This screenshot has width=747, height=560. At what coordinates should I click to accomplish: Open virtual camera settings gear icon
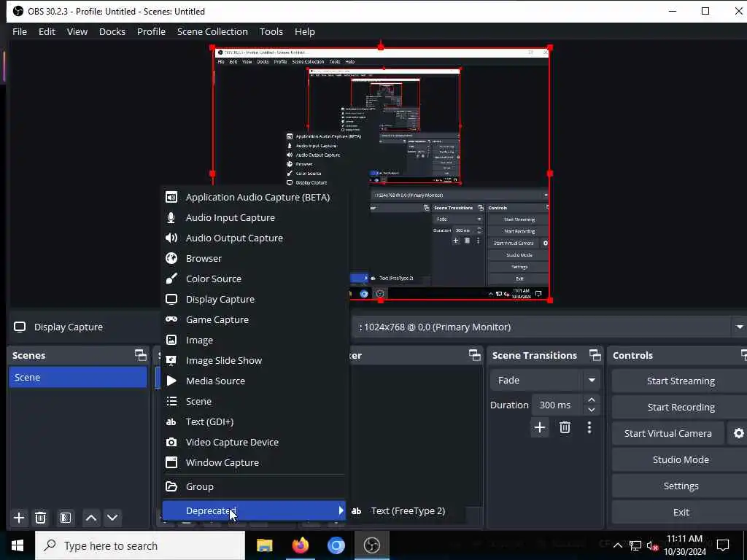pos(738,433)
